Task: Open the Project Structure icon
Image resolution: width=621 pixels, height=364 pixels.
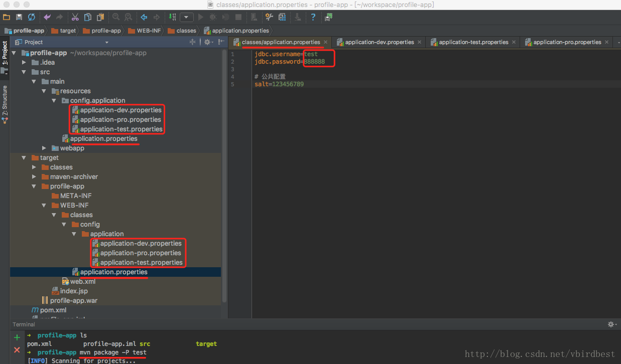Action: click(x=282, y=17)
